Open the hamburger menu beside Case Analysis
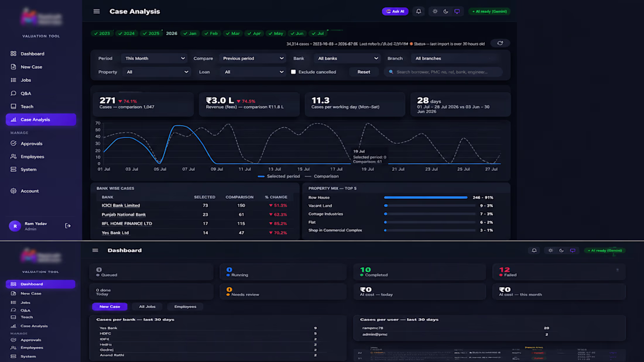 tap(97, 12)
